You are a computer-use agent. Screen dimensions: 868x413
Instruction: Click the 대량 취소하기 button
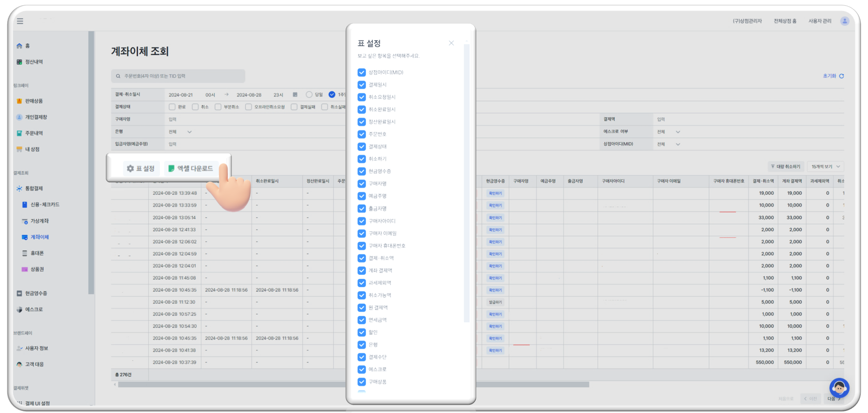pyautogui.click(x=786, y=166)
